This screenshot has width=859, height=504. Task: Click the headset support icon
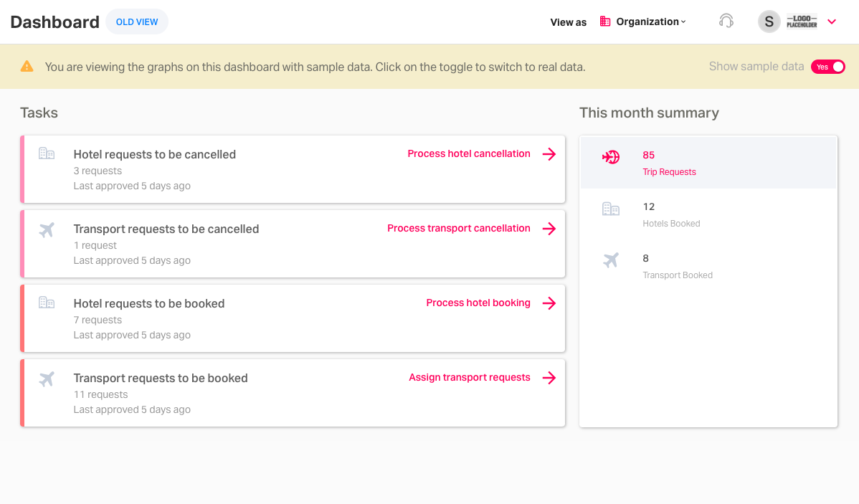(x=726, y=22)
